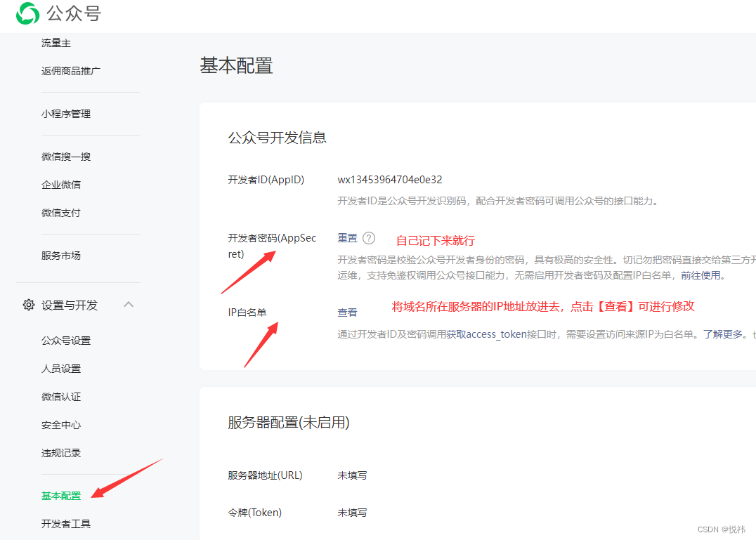Image resolution: width=756 pixels, height=540 pixels.
Task: Open 开发者工具 in the sidebar
Action: pyautogui.click(x=66, y=524)
